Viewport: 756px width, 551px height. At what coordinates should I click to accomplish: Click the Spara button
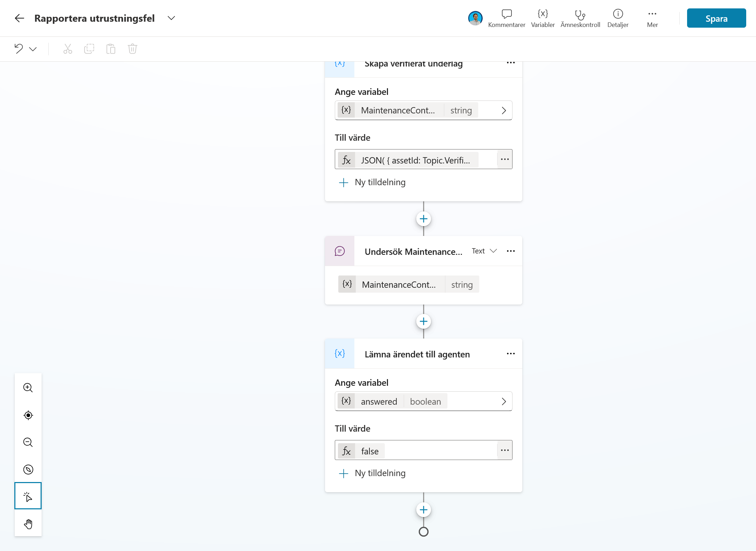(716, 18)
